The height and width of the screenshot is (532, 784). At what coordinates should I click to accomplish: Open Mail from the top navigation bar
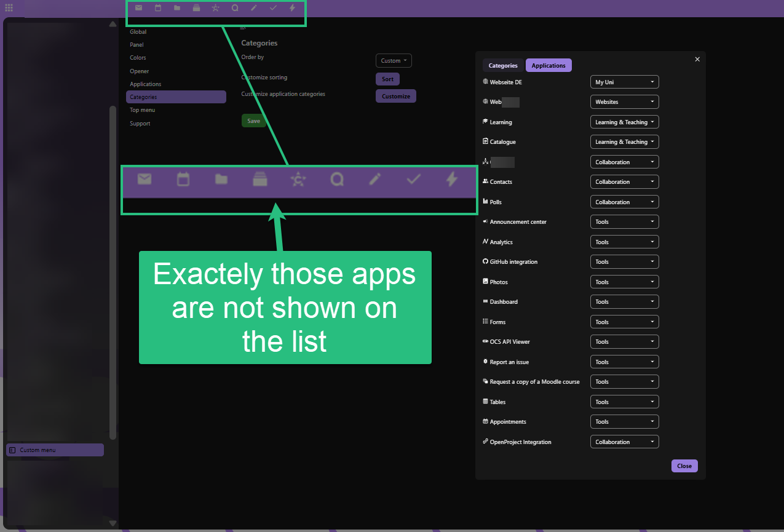138,8
